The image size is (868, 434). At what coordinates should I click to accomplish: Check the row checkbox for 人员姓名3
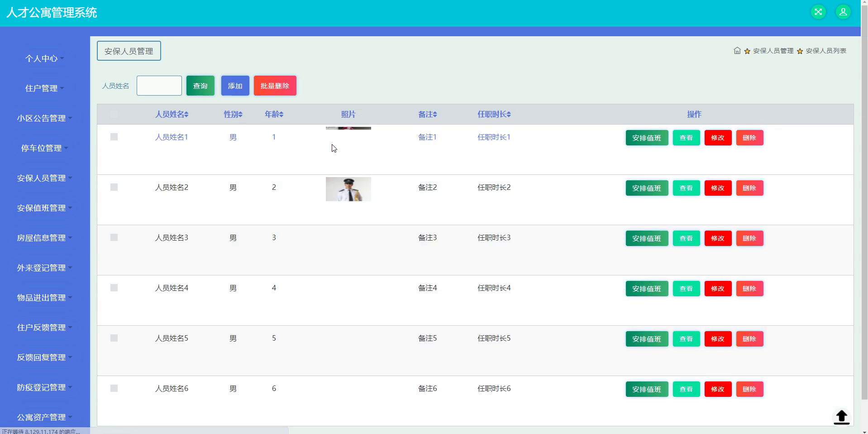coord(114,237)
